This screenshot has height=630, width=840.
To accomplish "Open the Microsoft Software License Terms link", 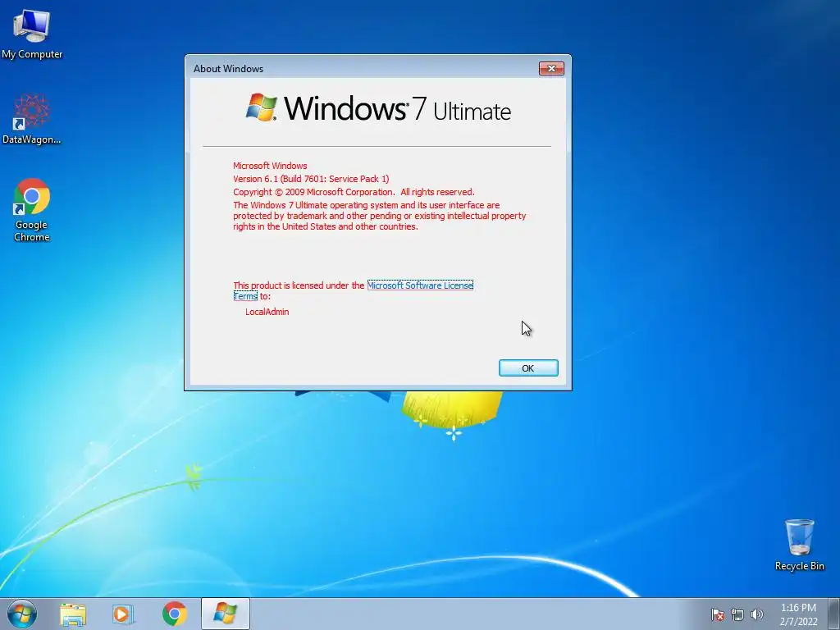I will tap(420, 285).
